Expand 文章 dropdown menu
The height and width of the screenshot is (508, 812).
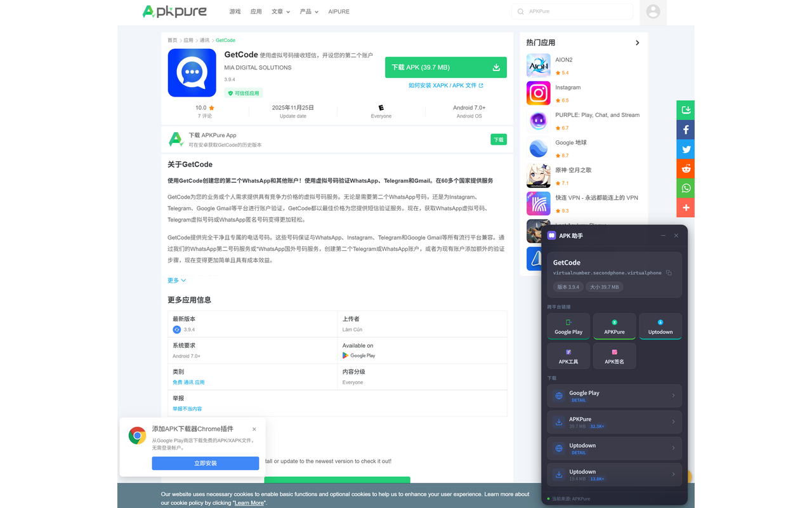click(x=280, y=11)
